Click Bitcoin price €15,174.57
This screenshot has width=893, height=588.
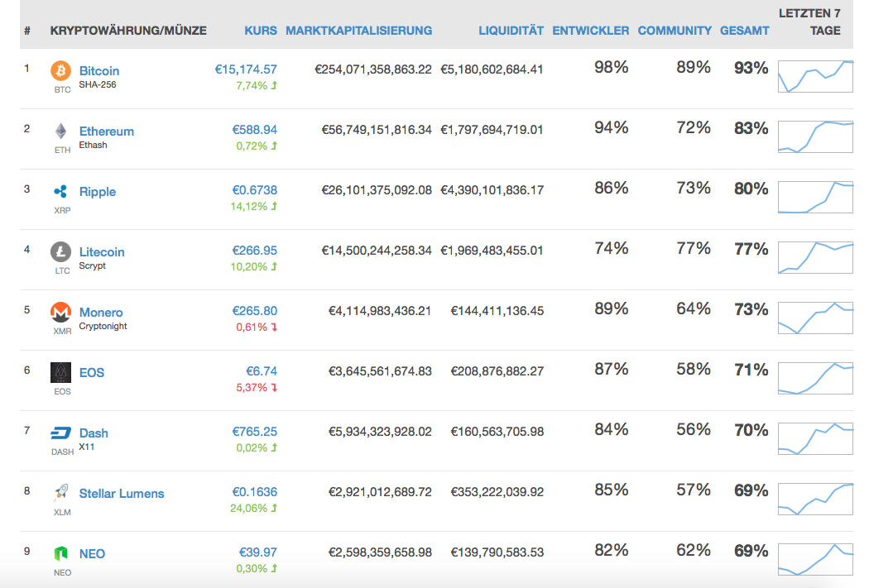[246, 69]
